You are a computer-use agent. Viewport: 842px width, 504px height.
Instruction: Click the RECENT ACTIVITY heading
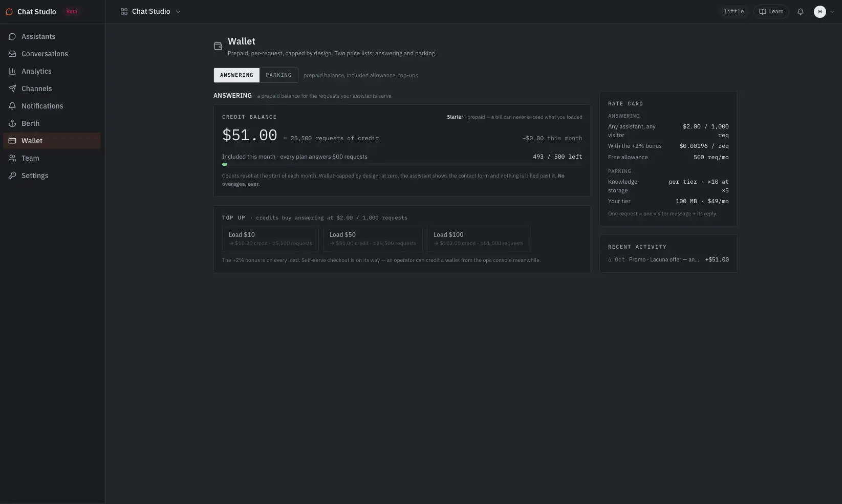coord(637,247)
